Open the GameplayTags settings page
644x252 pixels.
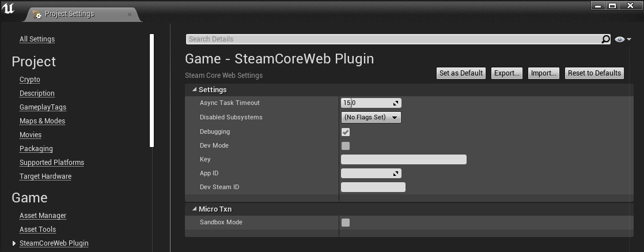click(x=43, y=107)
